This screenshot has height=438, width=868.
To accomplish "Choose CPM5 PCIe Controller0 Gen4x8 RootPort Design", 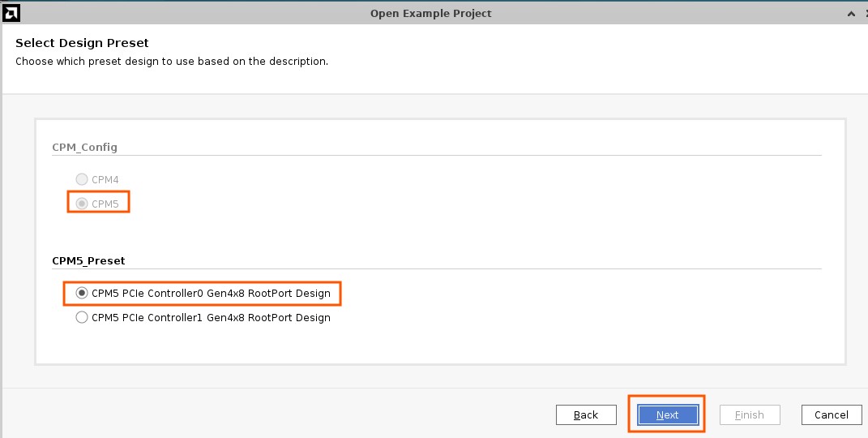I will pyautogui.click(x=81, y=293).
